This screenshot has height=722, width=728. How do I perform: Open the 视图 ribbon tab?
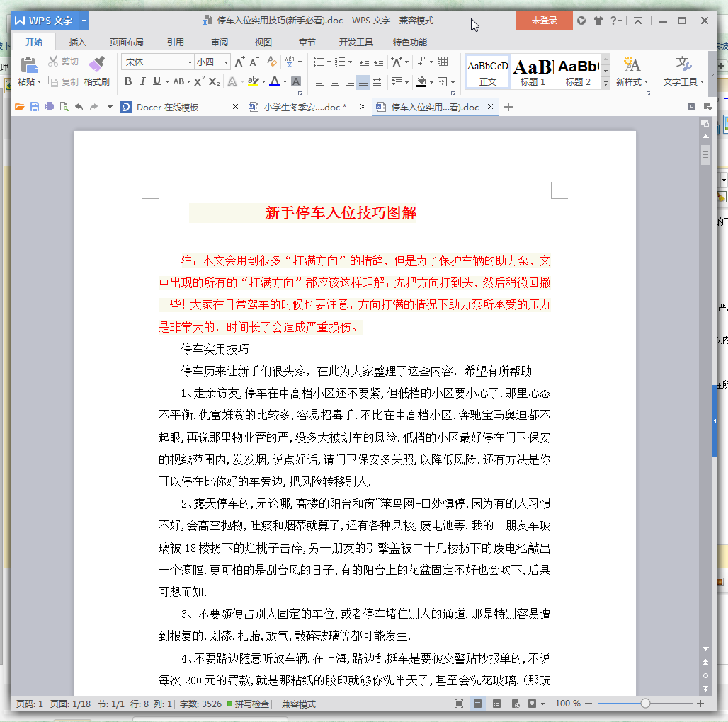[263, 42]
